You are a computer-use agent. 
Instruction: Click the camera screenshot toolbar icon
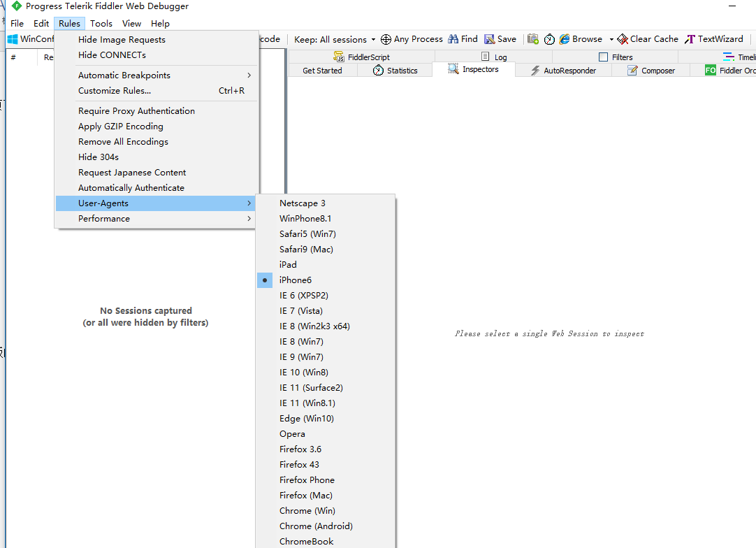click(533, 39)
